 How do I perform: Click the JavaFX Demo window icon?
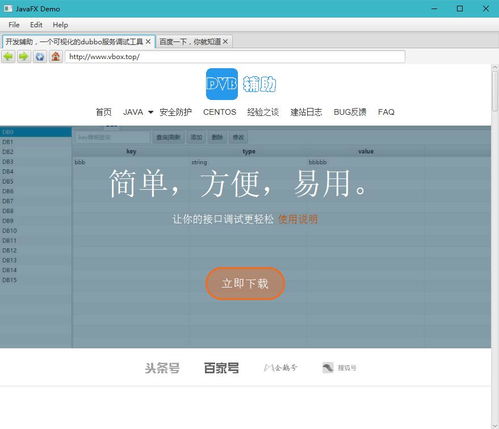[x=7, y=8]
